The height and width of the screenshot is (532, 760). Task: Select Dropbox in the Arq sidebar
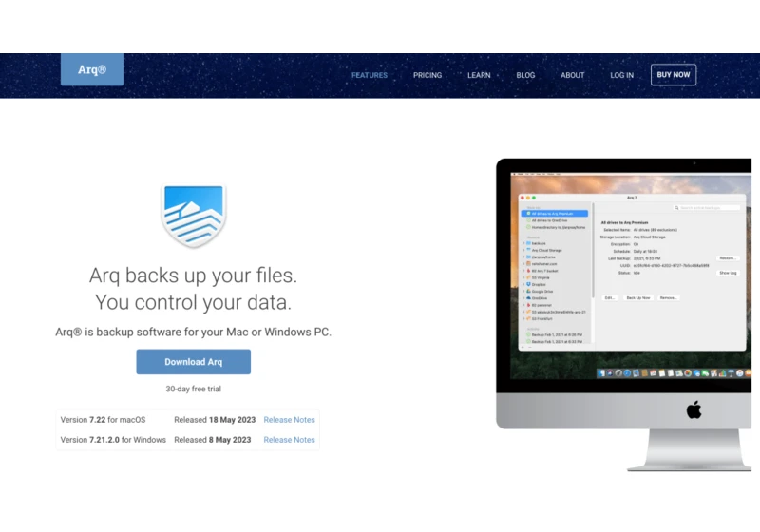537,284
